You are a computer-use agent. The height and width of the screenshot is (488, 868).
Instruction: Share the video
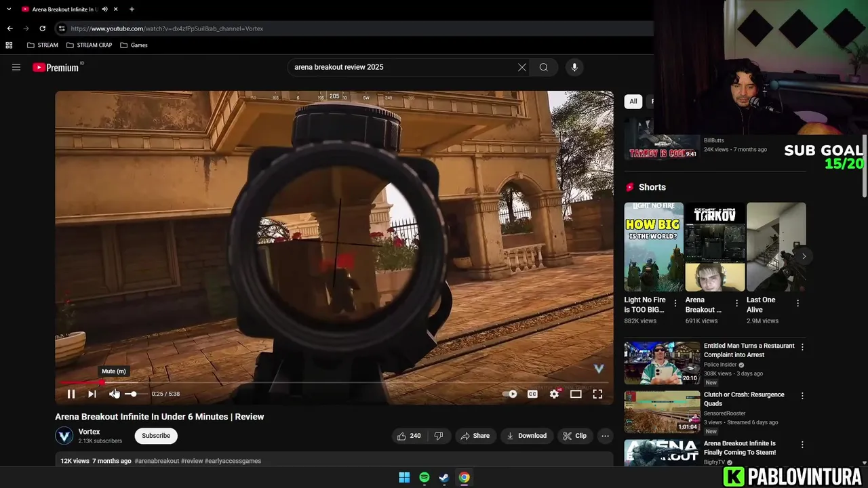click(475, 436)
